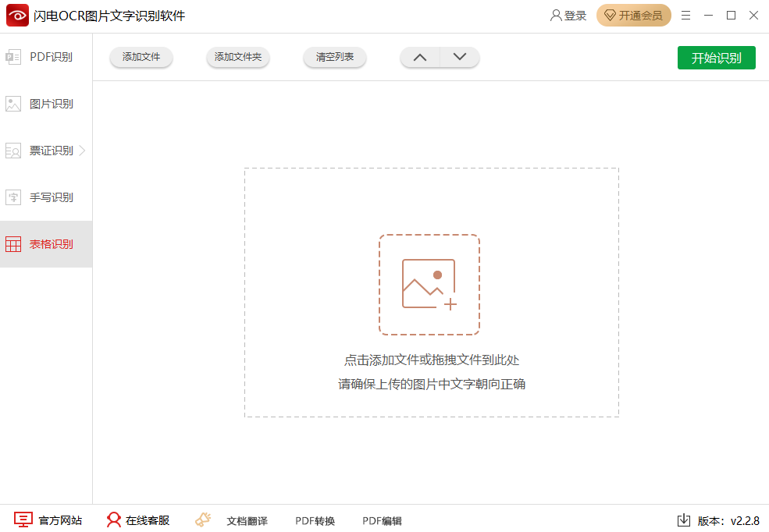Open the hamburger menu in title bar
The image size is (769, 532).
pos(685,16)
